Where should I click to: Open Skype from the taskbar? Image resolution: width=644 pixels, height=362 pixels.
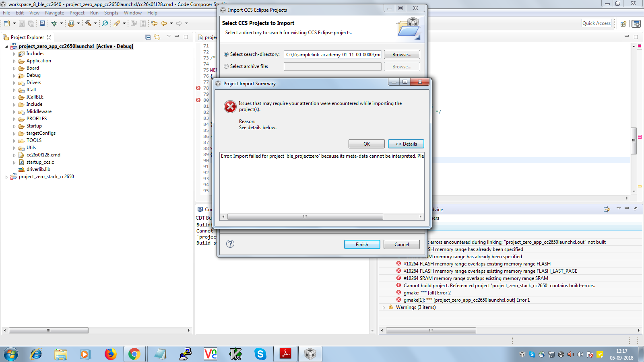[x=260, y=354]
